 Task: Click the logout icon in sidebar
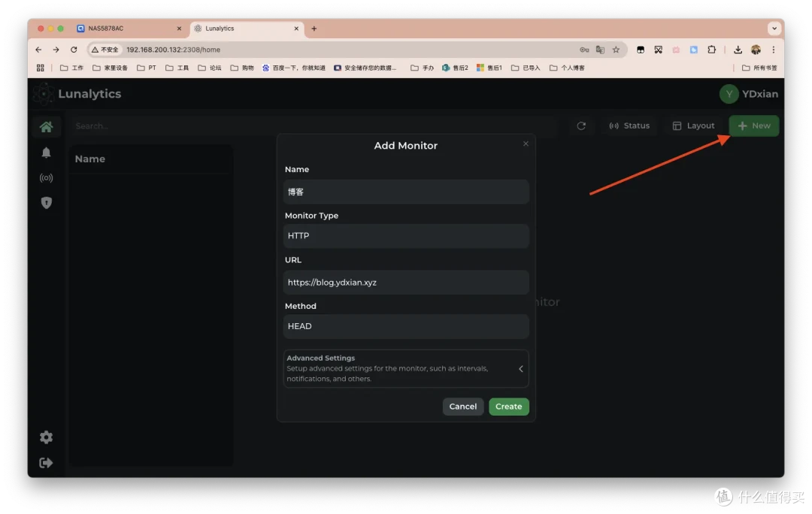coord(46,463)
